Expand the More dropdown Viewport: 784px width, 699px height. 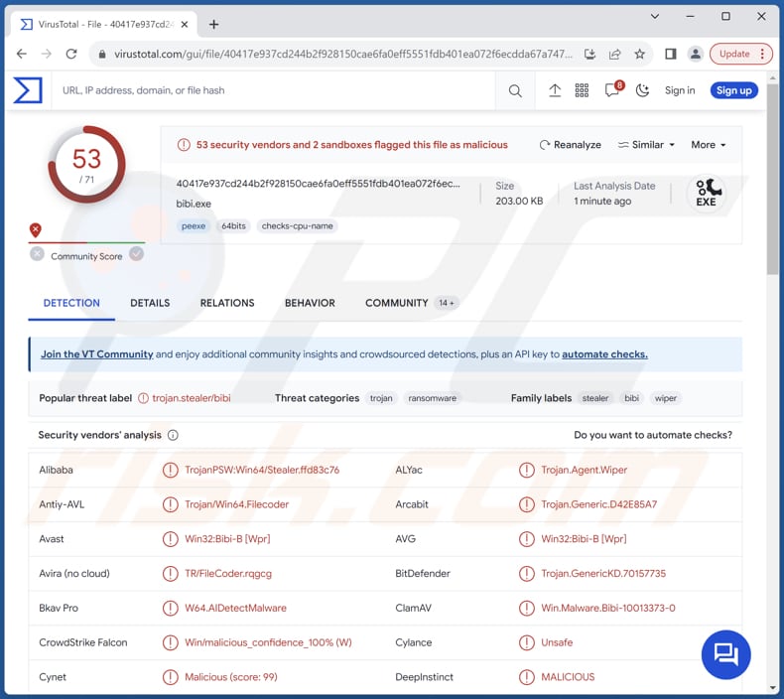(x=709, y=145)
